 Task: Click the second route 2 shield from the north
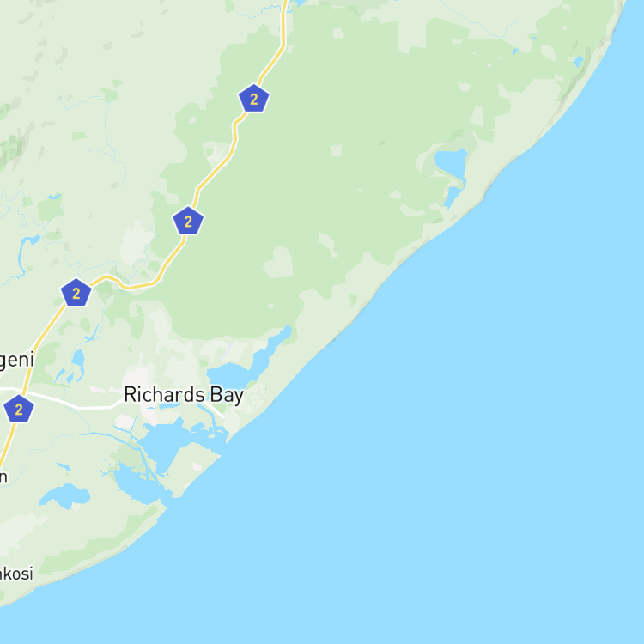188,221
